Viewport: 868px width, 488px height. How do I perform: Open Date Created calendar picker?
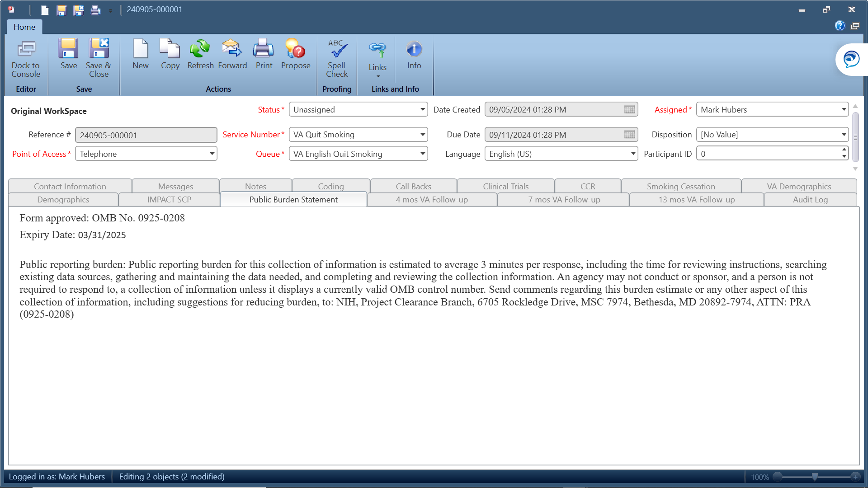tap(629, 109)
